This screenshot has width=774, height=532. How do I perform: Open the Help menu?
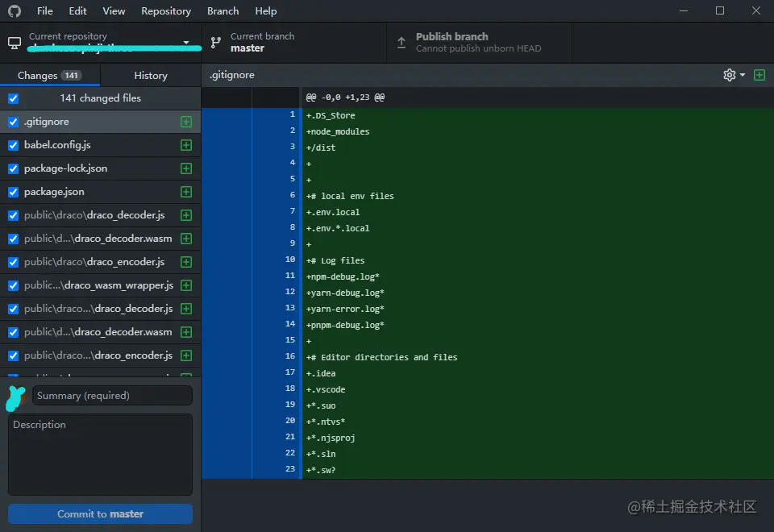265,10
